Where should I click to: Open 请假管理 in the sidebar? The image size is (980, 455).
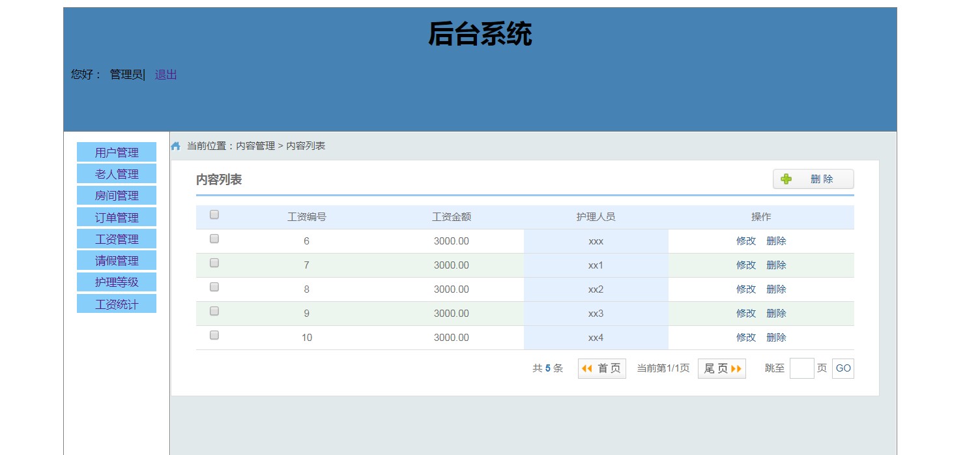click(x=117, y=261)
